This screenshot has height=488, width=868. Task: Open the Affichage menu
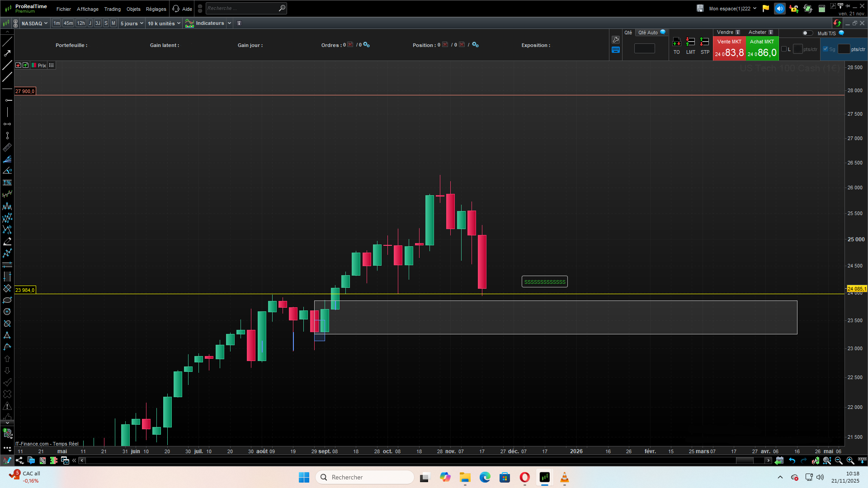point(87,9)
